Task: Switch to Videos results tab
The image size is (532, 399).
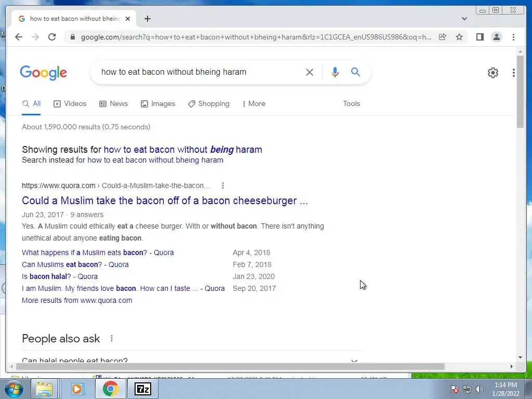Action: pos(70,104)
